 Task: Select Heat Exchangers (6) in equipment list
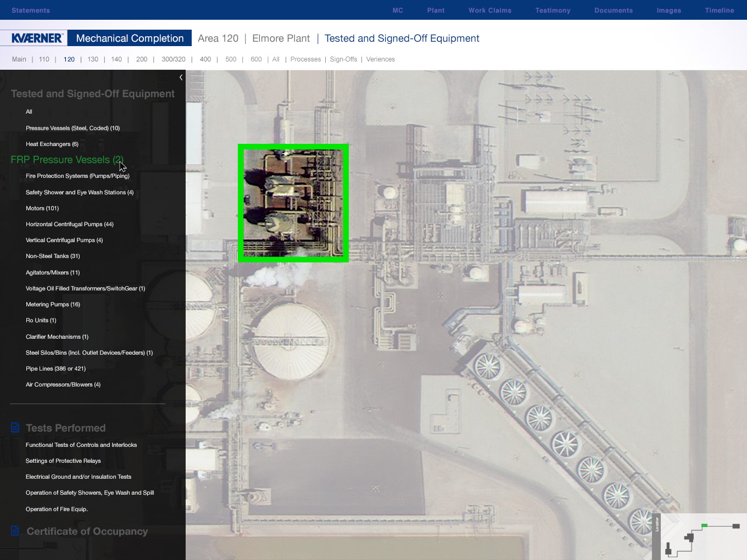(52, 144)
